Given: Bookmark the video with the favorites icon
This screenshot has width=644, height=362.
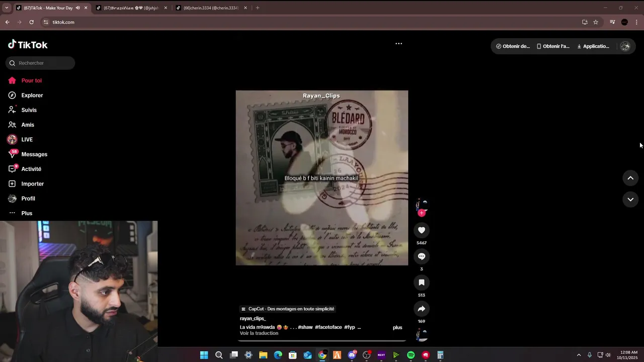Looking at the screenshot, I should (422, 283).
